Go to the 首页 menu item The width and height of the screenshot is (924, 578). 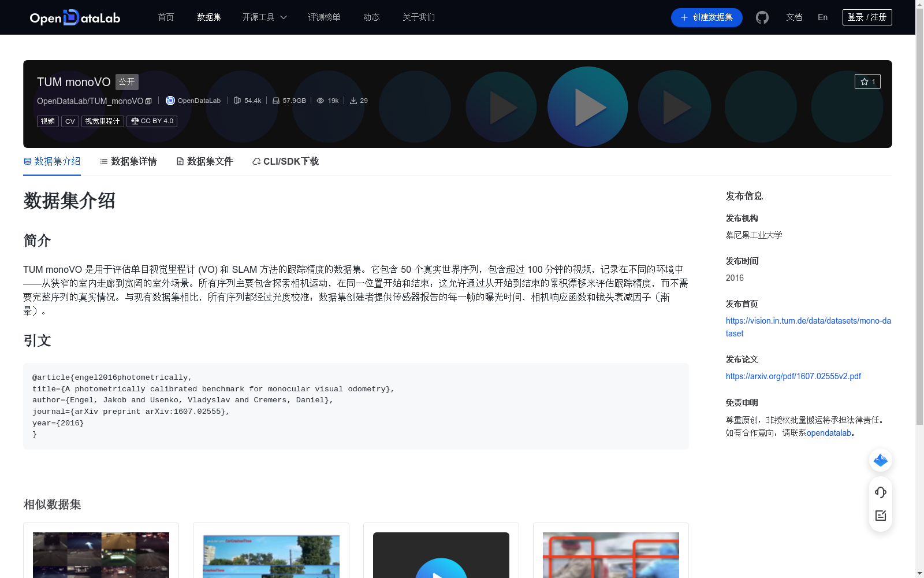pos(166,17)
